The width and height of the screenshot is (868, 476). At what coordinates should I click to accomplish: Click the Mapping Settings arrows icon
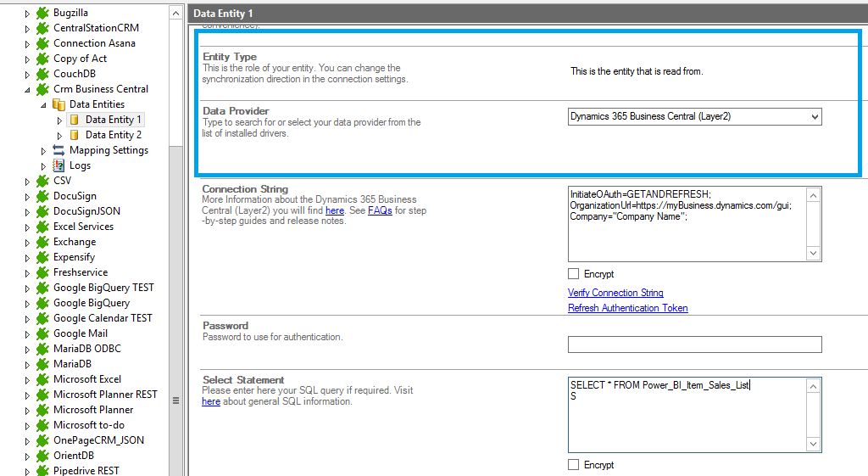[x=58, y=150]
